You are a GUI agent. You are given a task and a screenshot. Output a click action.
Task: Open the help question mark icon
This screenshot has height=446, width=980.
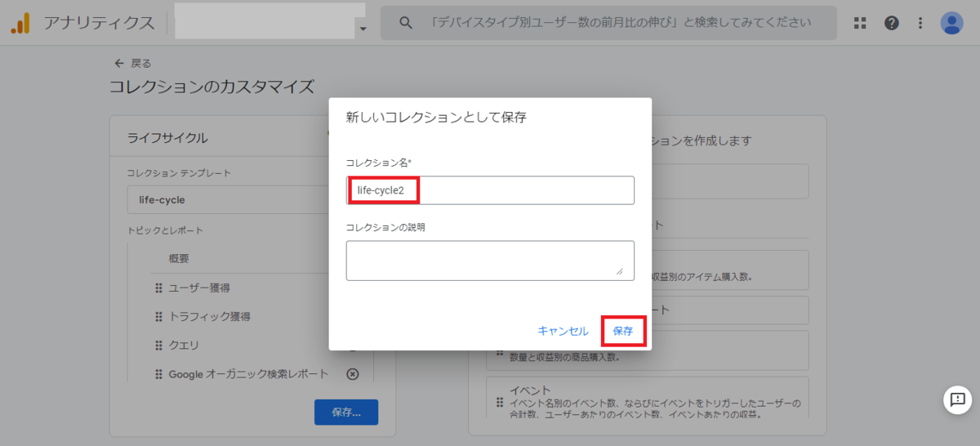point(892,23)
